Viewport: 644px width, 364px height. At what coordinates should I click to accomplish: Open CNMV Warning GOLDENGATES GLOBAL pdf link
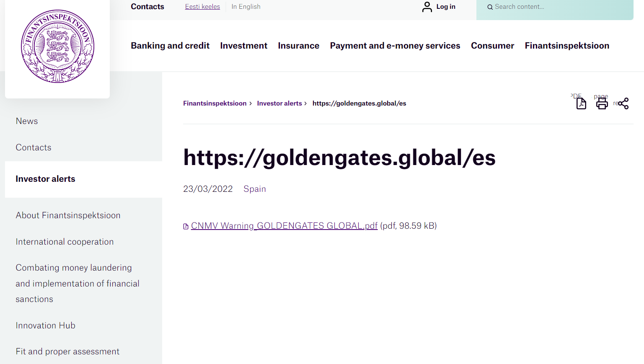[284, 226]
